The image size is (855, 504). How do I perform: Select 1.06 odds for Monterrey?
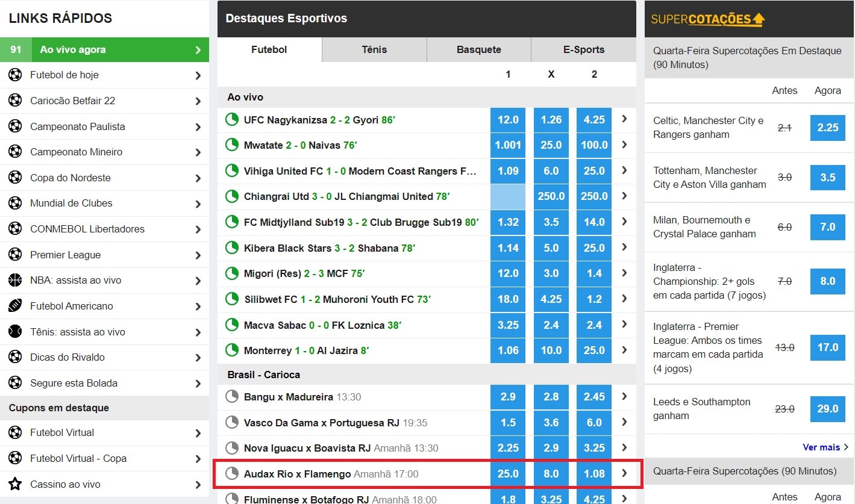coord(508,350)
